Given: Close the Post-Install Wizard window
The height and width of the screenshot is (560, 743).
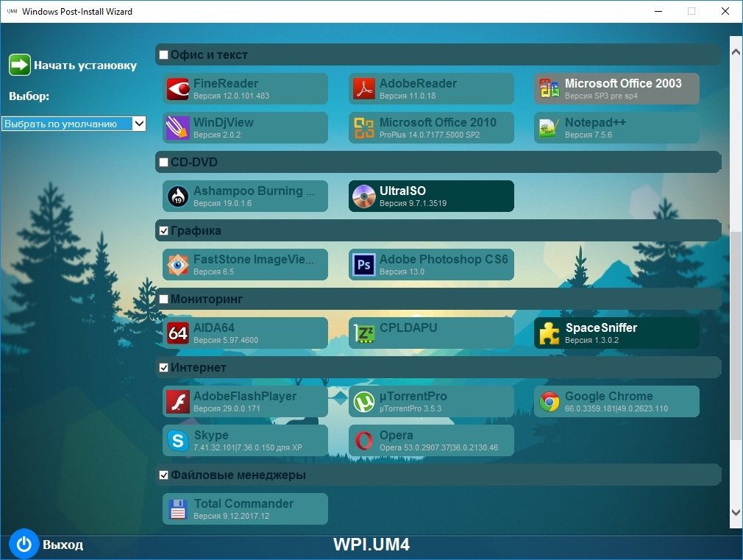Looking at the screenshot, I should (725, 11).
